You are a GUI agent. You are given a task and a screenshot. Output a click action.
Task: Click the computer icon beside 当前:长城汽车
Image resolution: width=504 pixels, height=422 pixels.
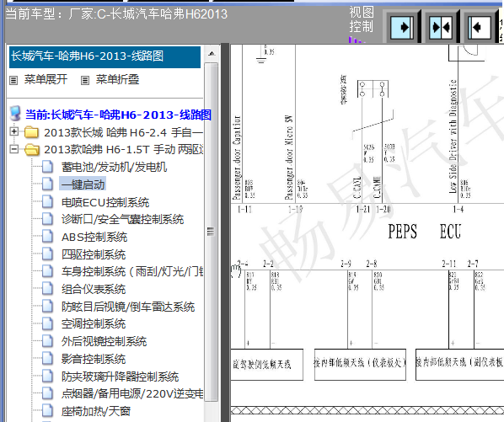15,114
